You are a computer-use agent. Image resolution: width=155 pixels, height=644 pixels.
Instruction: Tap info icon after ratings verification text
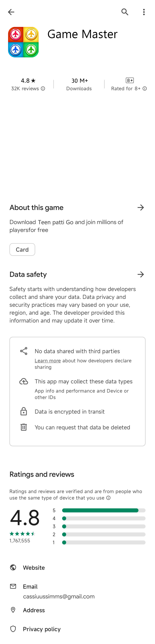tap(108, 498)
